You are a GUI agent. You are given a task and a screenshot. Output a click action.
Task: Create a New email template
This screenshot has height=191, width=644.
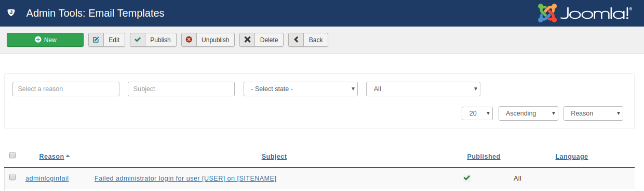pyautogui.click(x=45, y=40)
